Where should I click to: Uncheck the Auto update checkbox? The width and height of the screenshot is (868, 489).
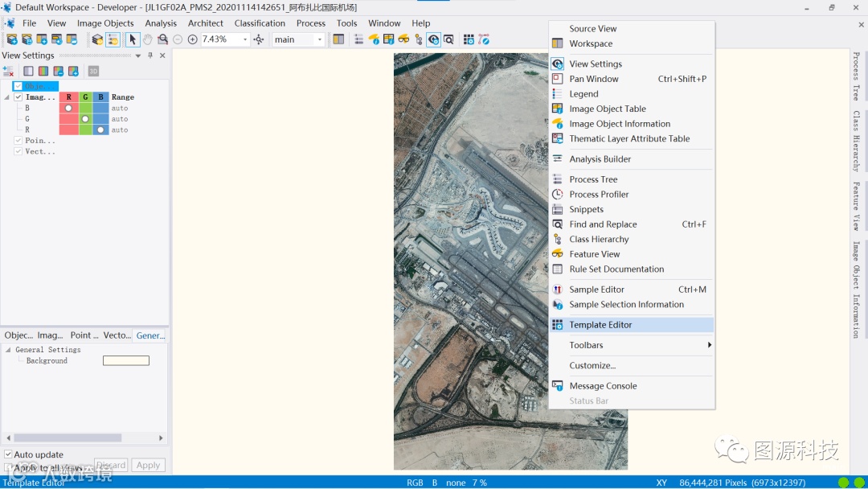(x=9, y=454)
